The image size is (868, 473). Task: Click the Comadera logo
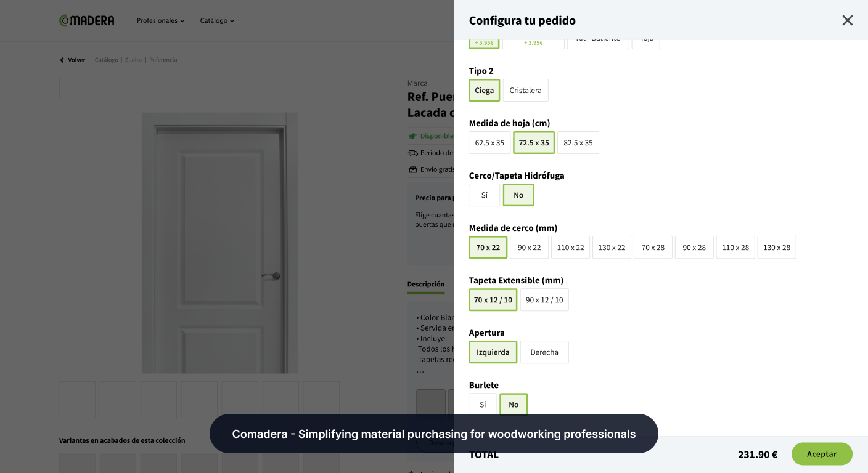[x=87, y=20]
